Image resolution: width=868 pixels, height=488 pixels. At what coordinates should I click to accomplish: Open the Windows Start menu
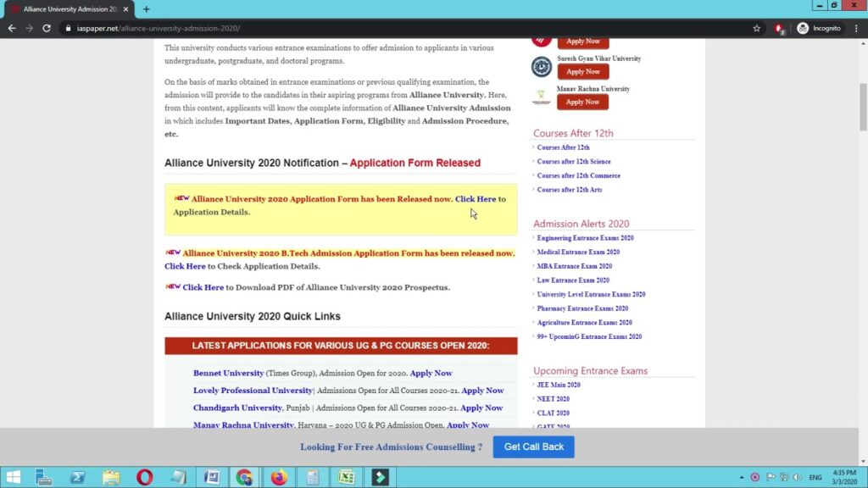coord(14,477)
